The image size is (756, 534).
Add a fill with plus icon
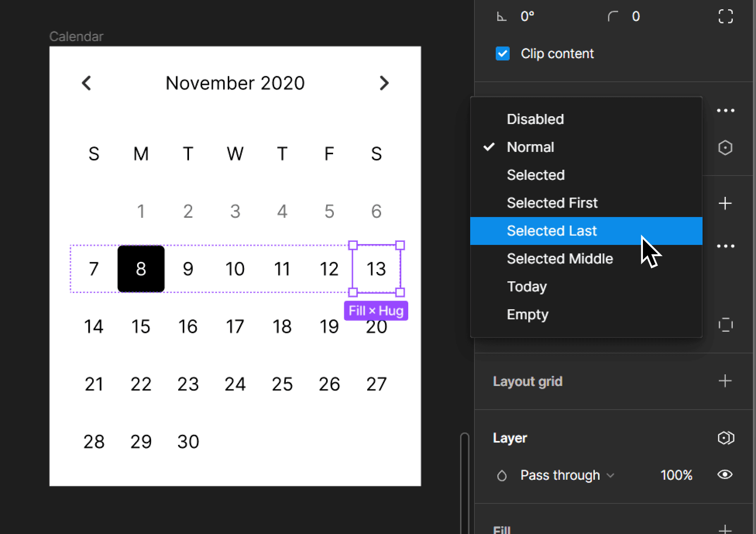pyautogui.click(x=725, y=529)
